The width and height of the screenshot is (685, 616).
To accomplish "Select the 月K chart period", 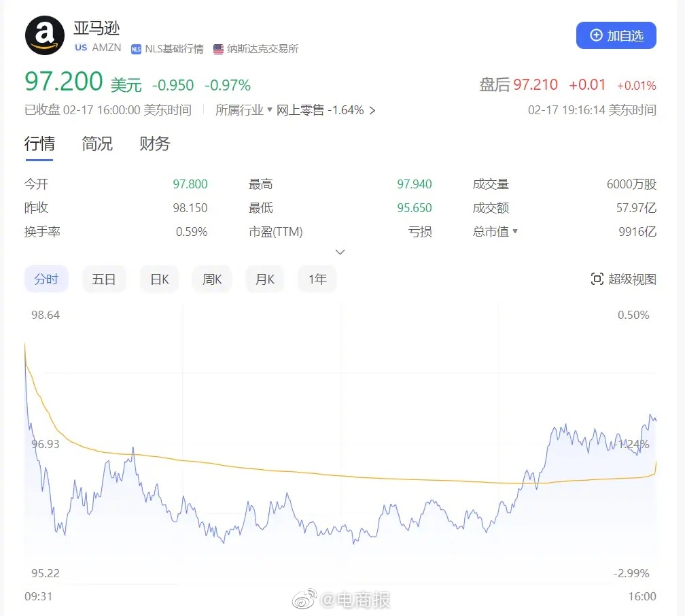I will coord(265,279).
